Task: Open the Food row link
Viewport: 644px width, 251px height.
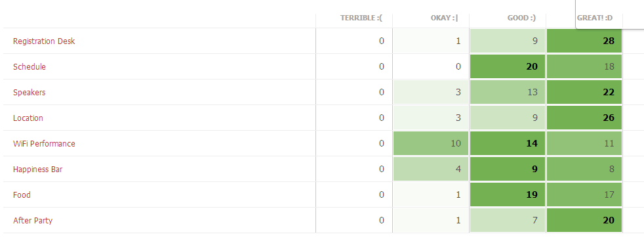Action: [22, 194]
